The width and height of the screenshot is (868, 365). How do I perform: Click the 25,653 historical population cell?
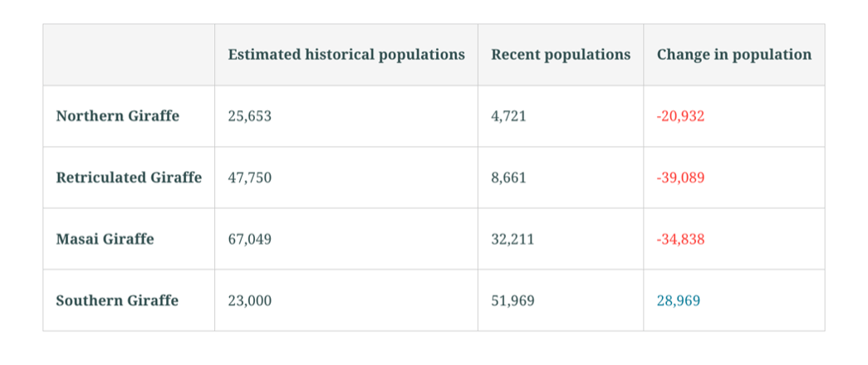click(x=249, y=116)
